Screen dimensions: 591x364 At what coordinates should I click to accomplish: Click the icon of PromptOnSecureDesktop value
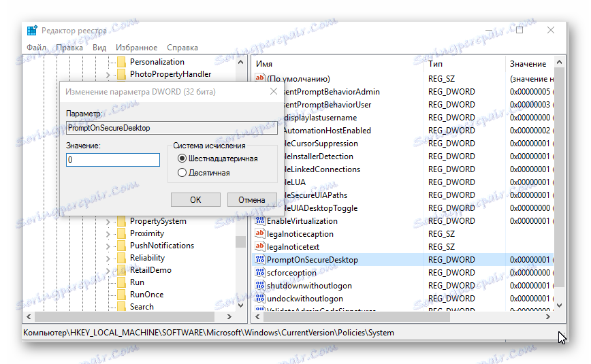pos(259,259)
